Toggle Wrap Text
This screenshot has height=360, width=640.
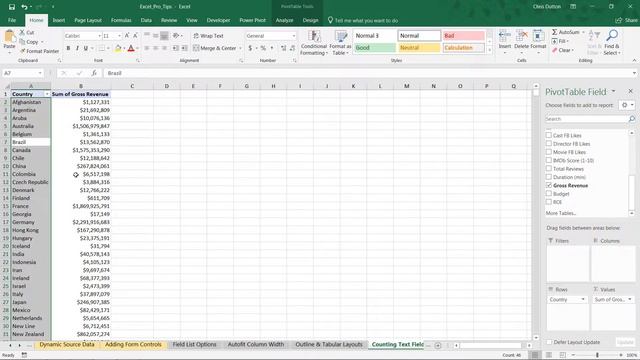pyautogui.click(x=209, y=36)
